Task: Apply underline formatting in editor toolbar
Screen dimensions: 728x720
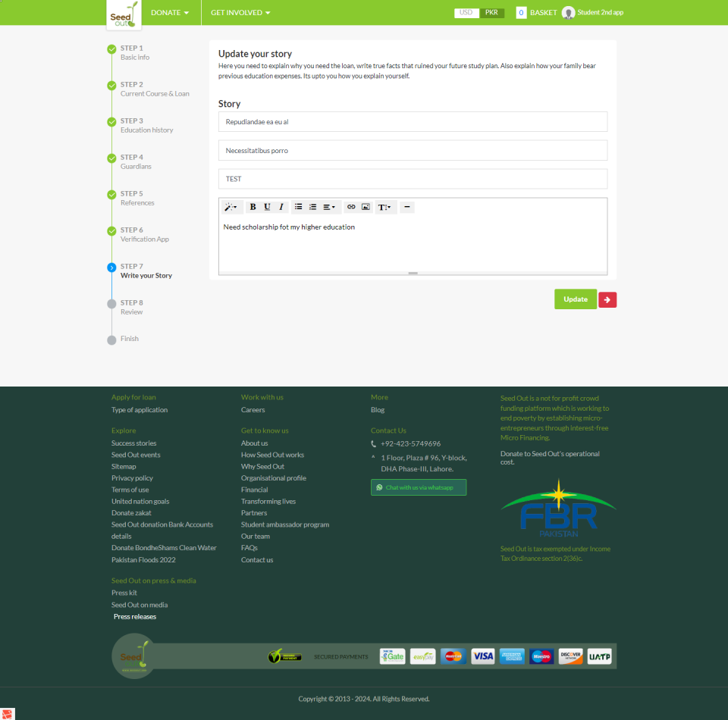Action: pyautogui.click(x=267, y=207)
